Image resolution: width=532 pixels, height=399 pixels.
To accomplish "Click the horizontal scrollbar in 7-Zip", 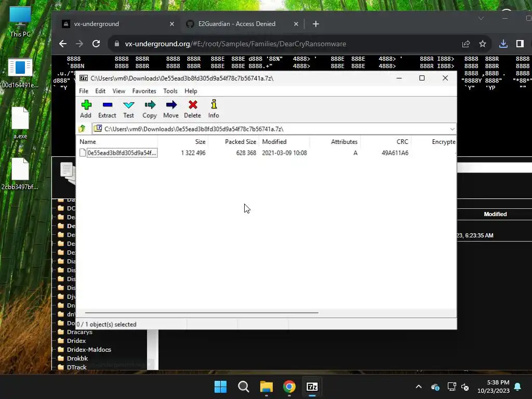I will [x=202, y=312].
